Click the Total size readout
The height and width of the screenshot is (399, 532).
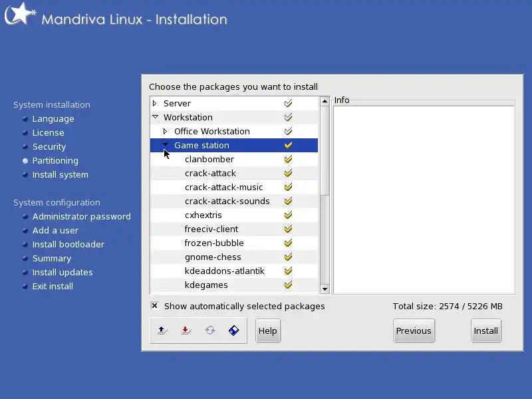point(448,307)
